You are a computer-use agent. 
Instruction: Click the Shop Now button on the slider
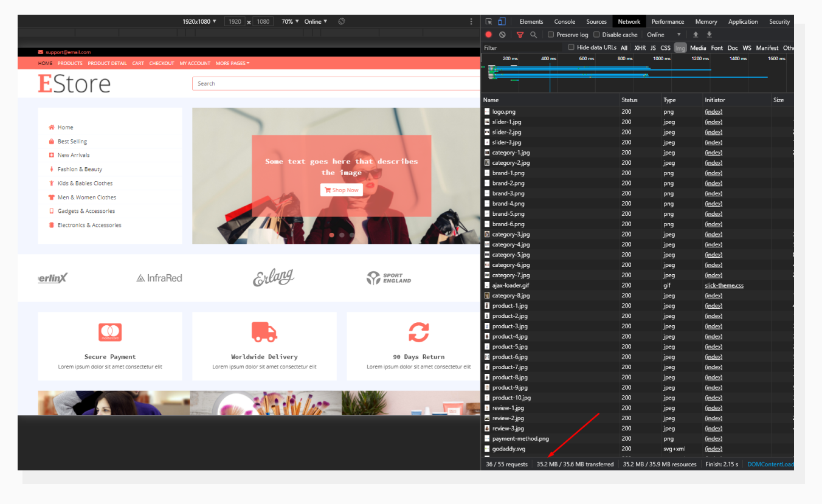(341, 190)
